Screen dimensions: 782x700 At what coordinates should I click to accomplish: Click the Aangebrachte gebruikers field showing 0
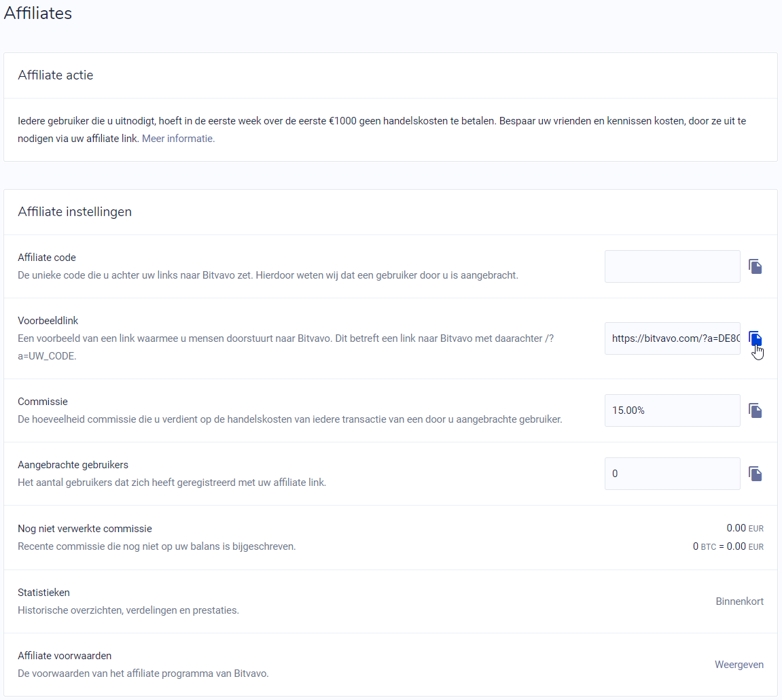point(673,474)
